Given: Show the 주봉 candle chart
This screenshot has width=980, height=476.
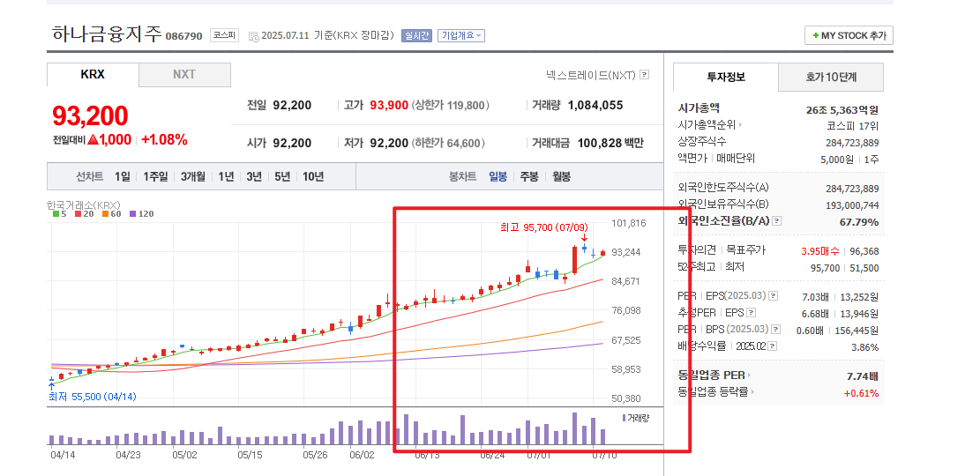Looking at the screenshot, I should point(529,177).
